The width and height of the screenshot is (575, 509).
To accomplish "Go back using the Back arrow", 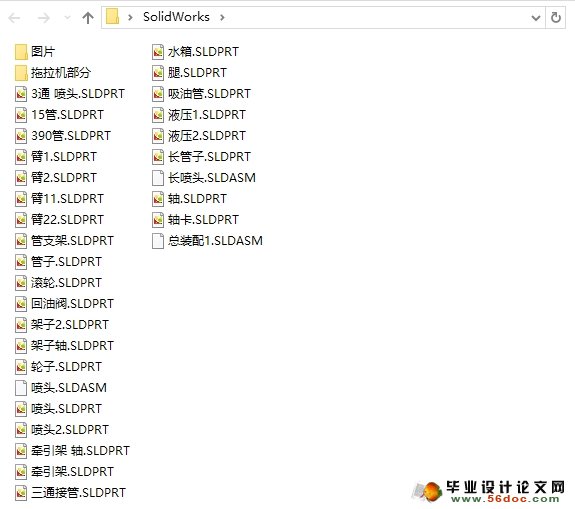I will pos(14,18).
